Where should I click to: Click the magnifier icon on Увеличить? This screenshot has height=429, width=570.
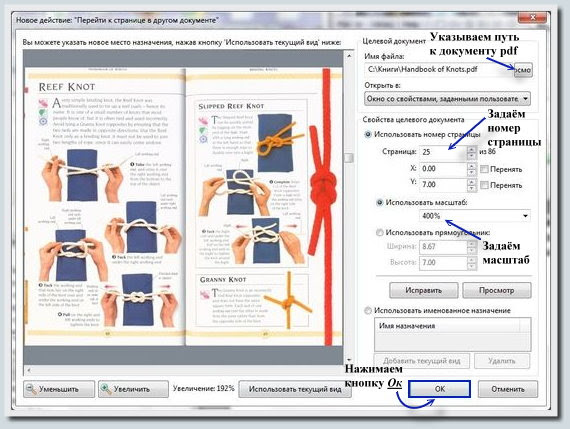pos(106,389)
